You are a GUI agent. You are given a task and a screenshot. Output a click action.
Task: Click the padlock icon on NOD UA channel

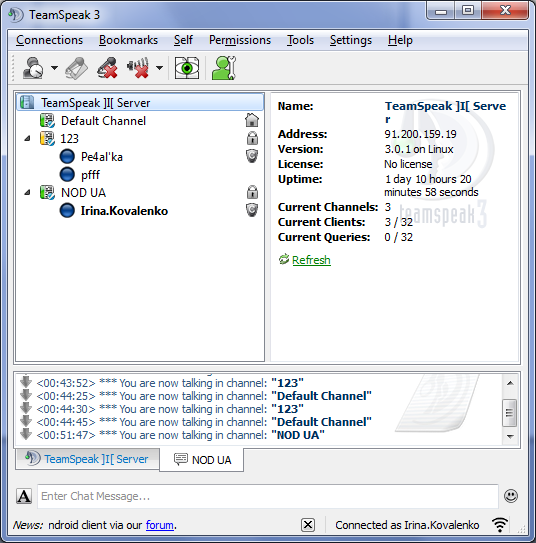point(252,192)
